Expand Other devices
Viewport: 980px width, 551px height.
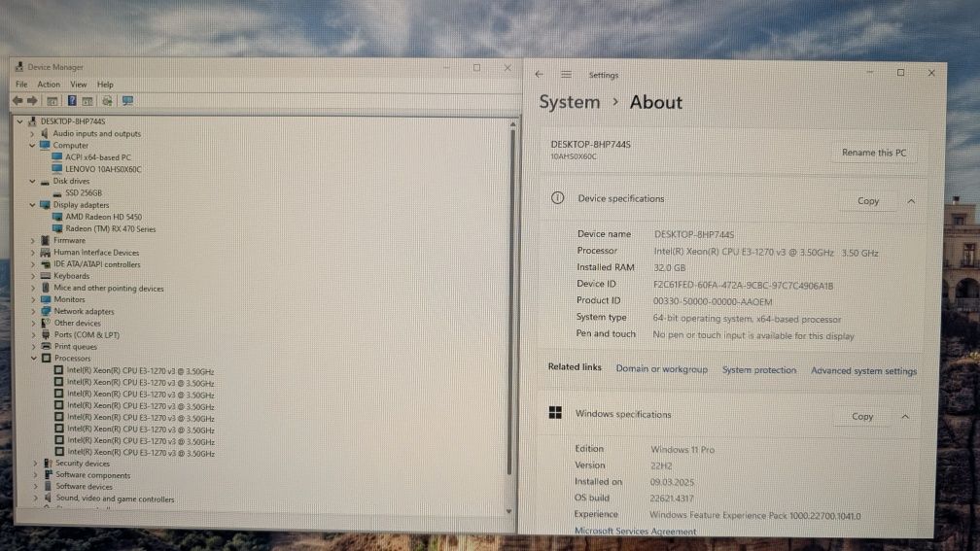click(33, 323)
